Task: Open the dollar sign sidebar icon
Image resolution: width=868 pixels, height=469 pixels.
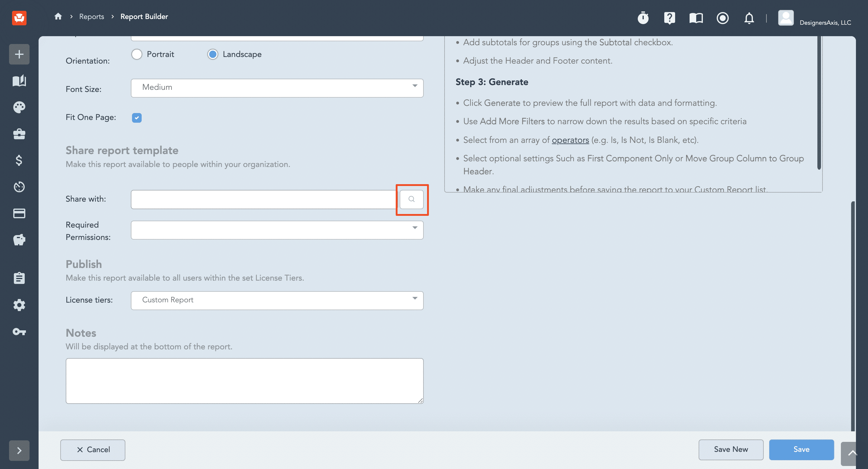Action: click(x=19, y=160)
